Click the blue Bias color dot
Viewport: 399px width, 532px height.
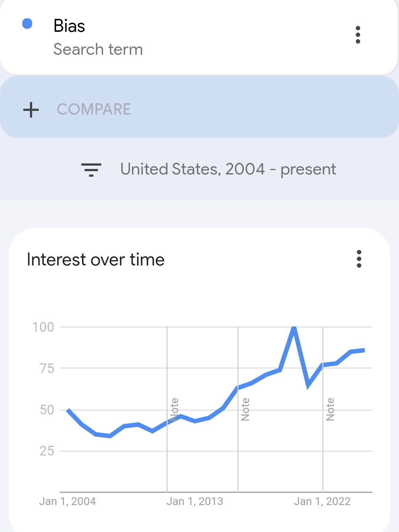click(x=27, y=24)
